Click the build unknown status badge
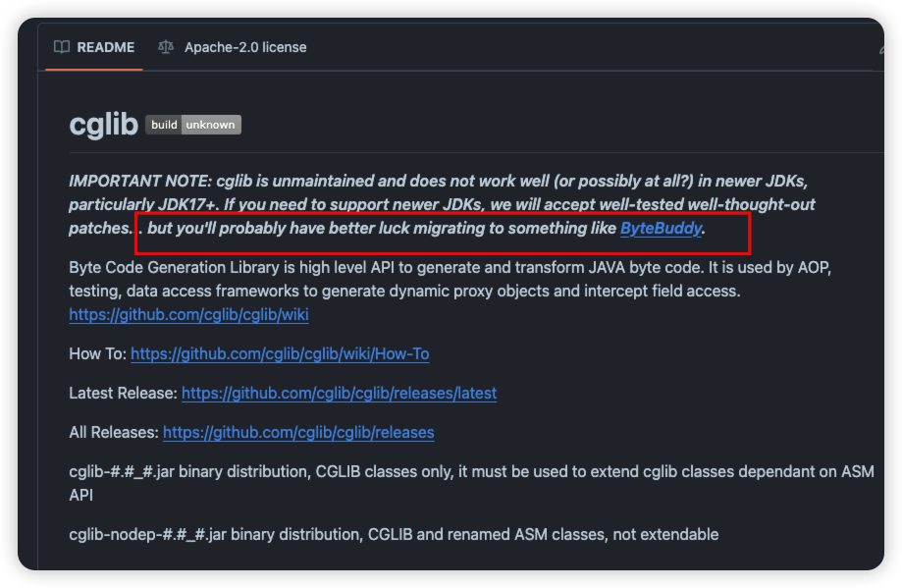The height and width of the screenshot is (588, 902). (193, 125)
